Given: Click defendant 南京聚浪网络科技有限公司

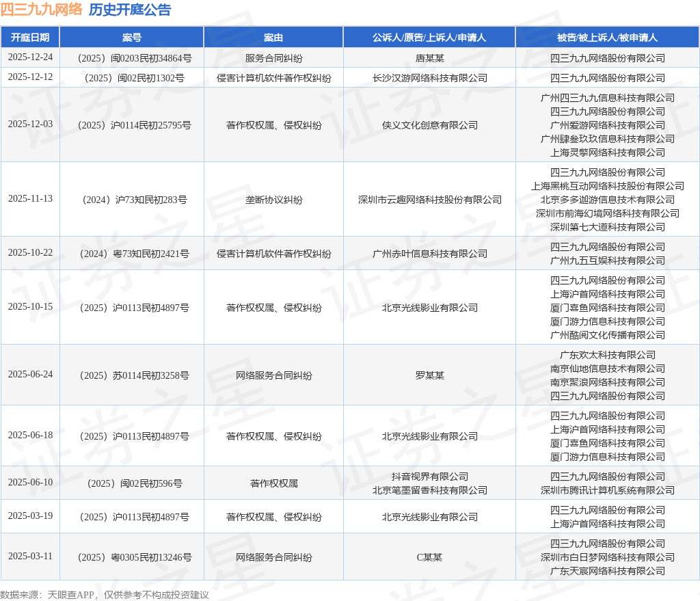Looking at the screenshot, I should 607,383.
